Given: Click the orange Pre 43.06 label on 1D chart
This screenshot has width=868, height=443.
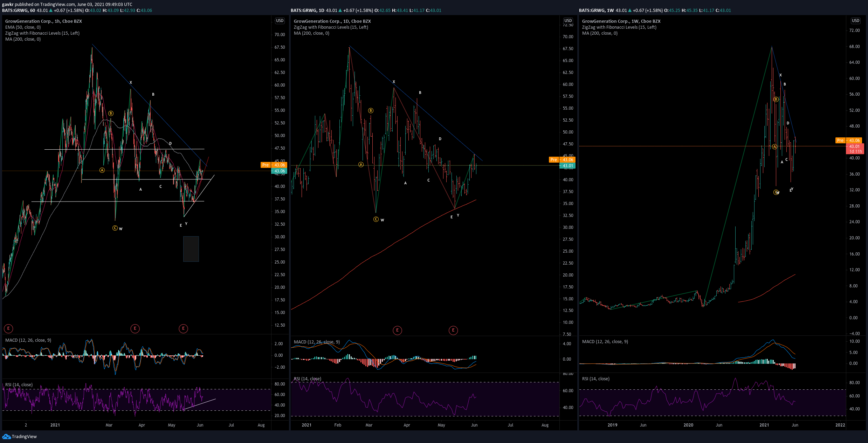Looking at the screenshot, I should (x=562, y=159).
